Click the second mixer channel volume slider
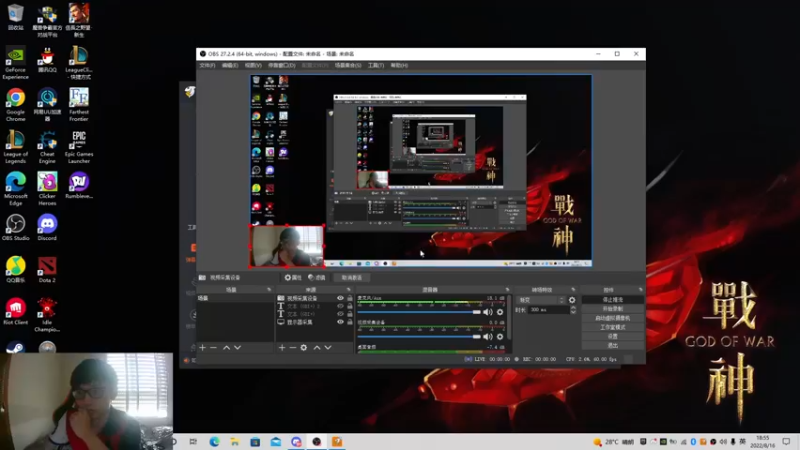Screen dimensions: 800x450 tap(419, 336)
